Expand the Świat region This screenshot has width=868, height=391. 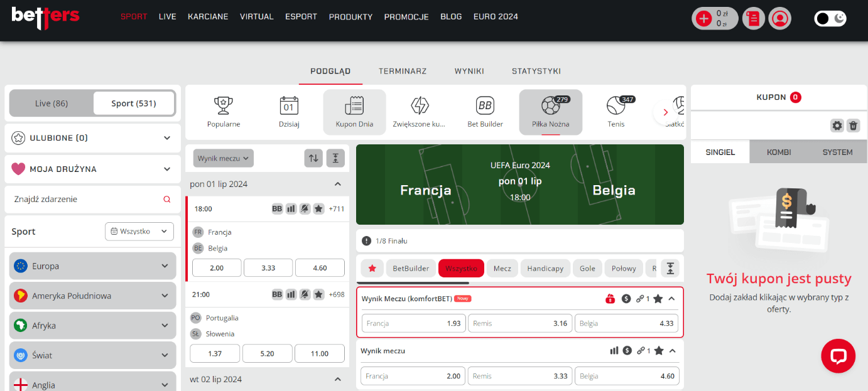click(x=92, y=355)
